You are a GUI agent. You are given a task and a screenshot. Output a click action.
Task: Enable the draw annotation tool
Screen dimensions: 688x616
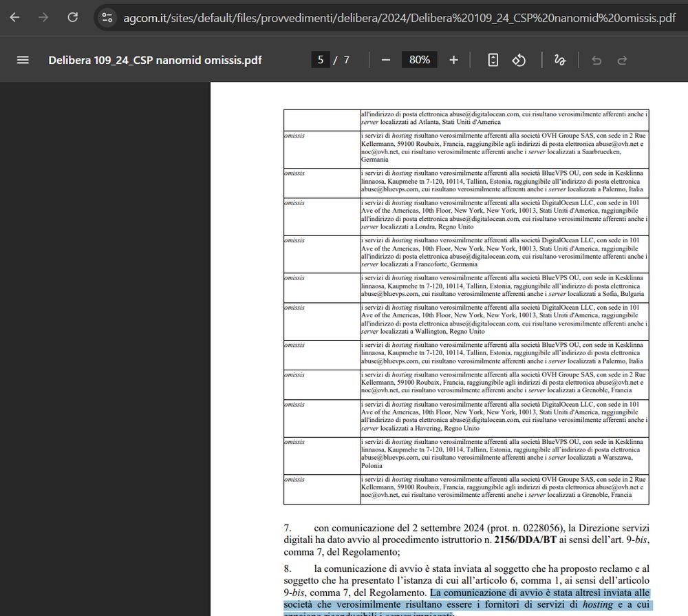[559, 60]
